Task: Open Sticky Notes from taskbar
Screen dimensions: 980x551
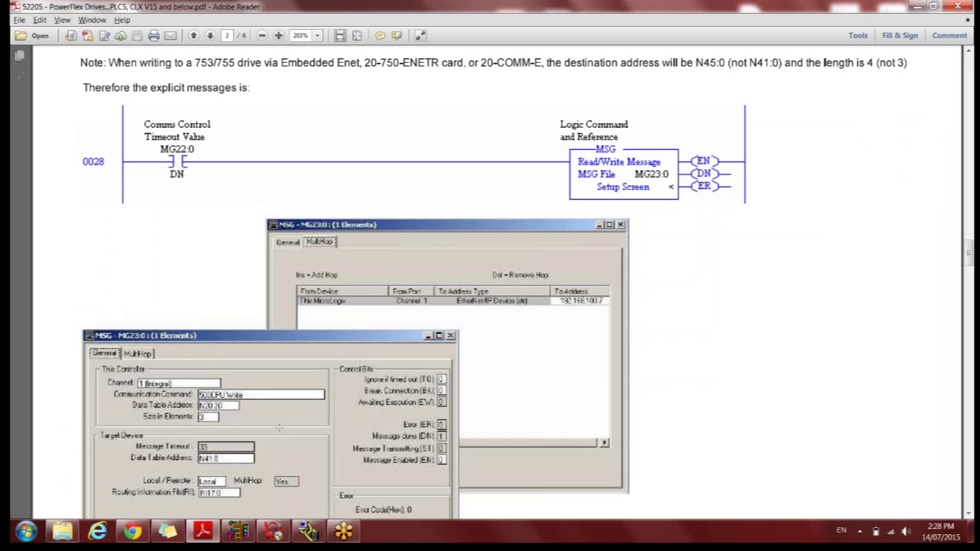Action: point(168,531)
